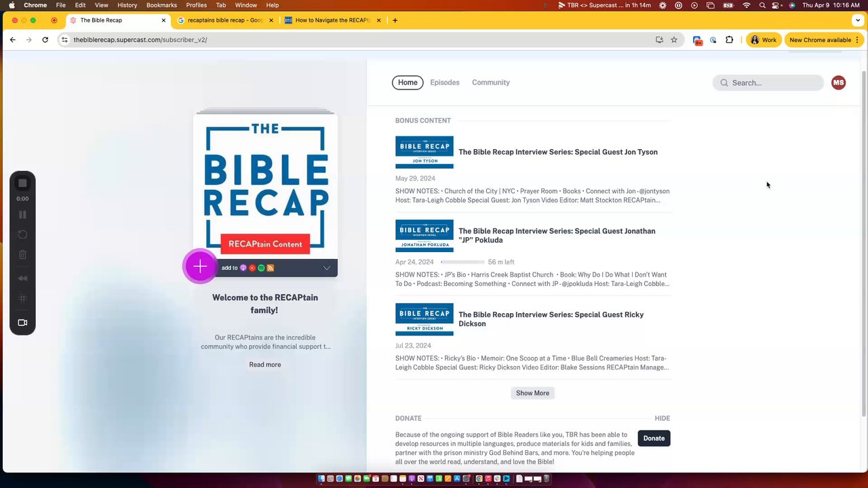868x488 pixels.
Task: Open a new tab with plus button
Action: (395, 20)
